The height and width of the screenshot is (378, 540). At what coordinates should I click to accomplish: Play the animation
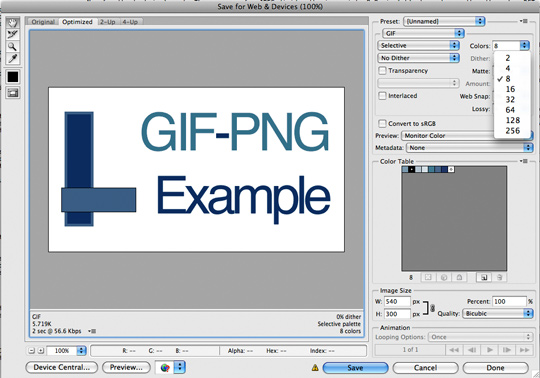click(489, 350)
